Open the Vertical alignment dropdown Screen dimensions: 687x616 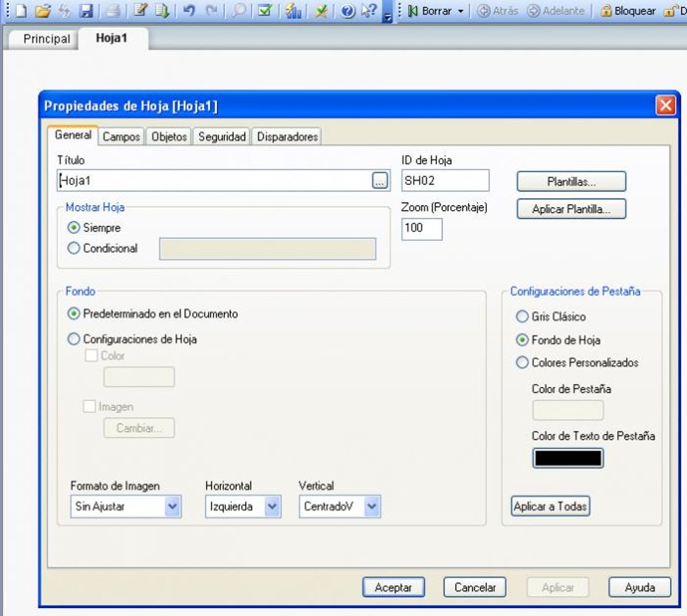point(372,507)
